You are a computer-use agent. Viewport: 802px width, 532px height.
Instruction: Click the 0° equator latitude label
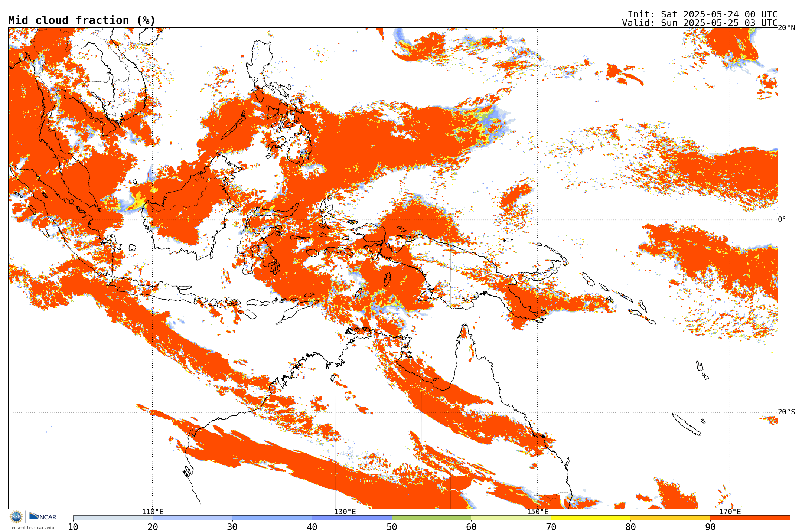pos(782,219)
